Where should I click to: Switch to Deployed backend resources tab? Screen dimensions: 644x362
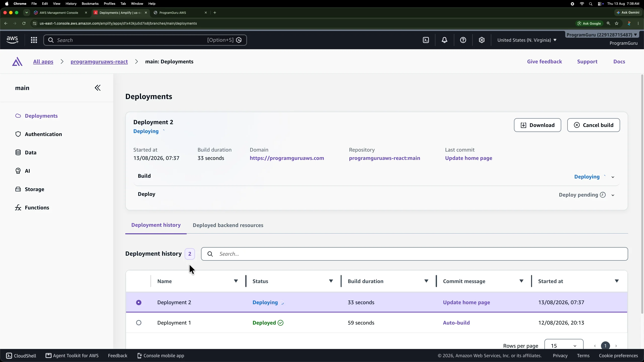point(228,225)
